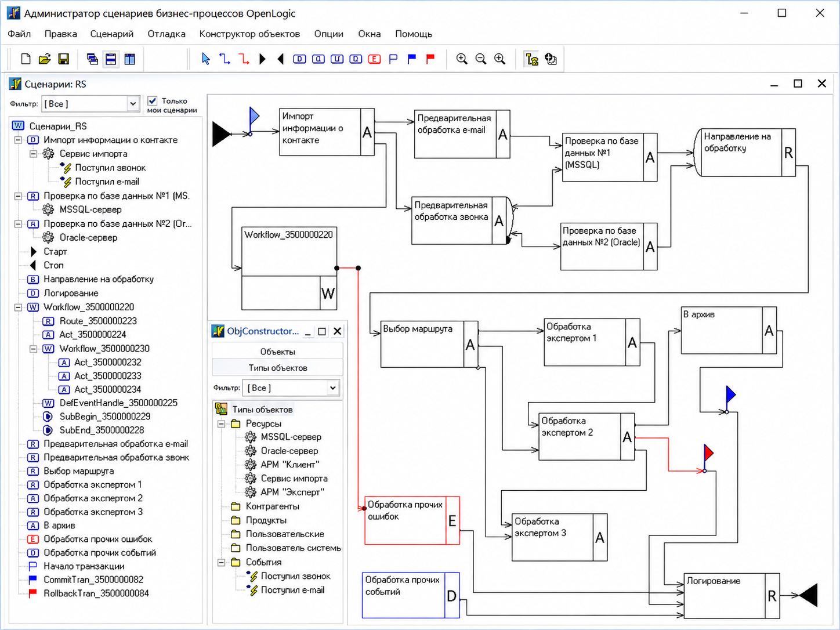Select the red rollback flag tool in toolbar

tap(430, 59)
